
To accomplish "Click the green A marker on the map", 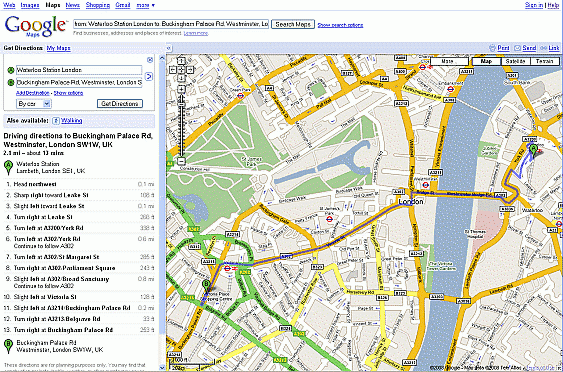I will coord(534,150).
